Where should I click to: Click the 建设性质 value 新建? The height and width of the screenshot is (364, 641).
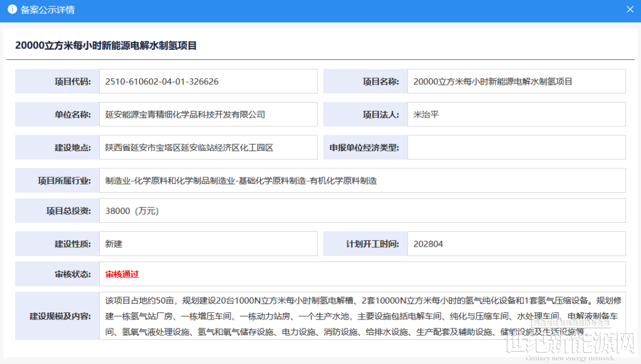[114, 244]
